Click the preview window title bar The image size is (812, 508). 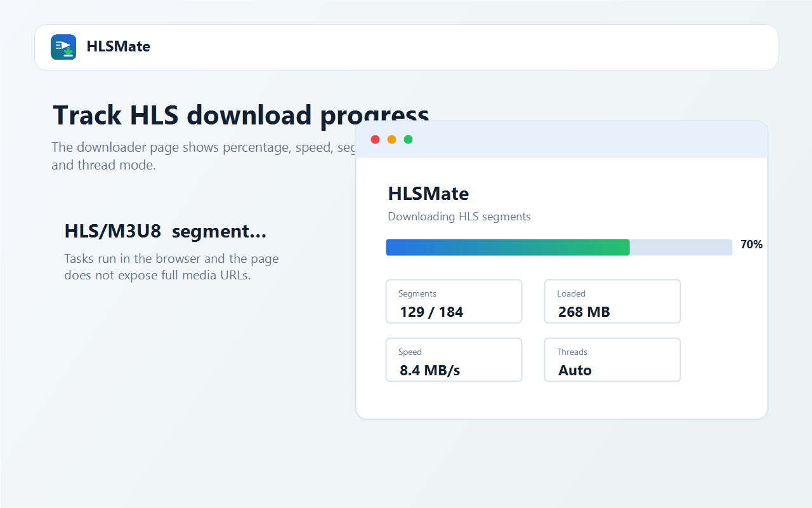(x=561, y=139)
